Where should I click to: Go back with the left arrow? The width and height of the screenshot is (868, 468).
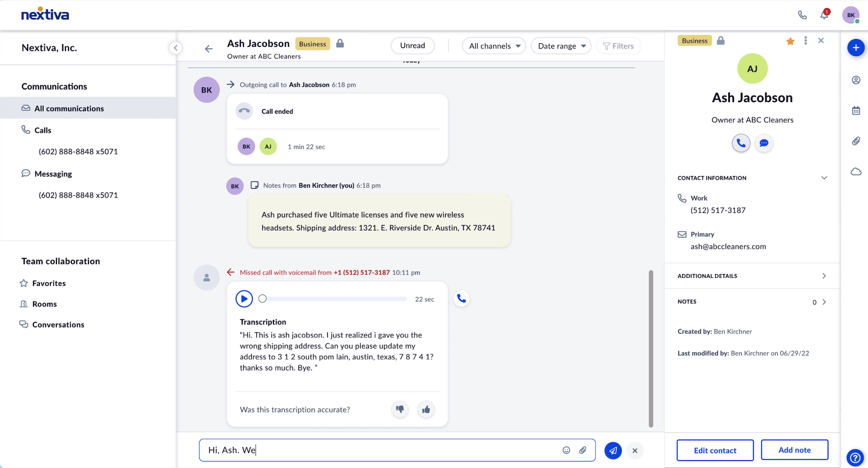click(209, 49)
